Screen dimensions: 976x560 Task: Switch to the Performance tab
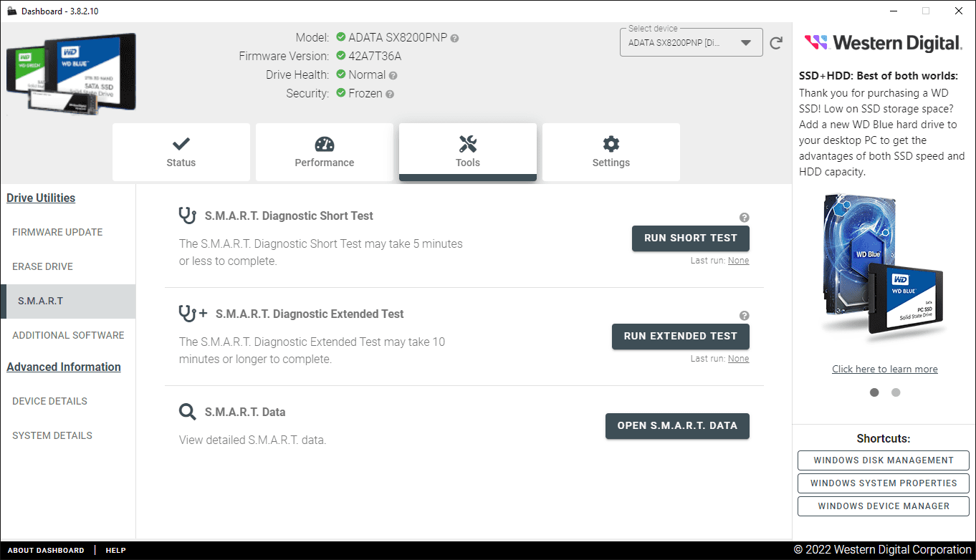[x=325, y=152]
